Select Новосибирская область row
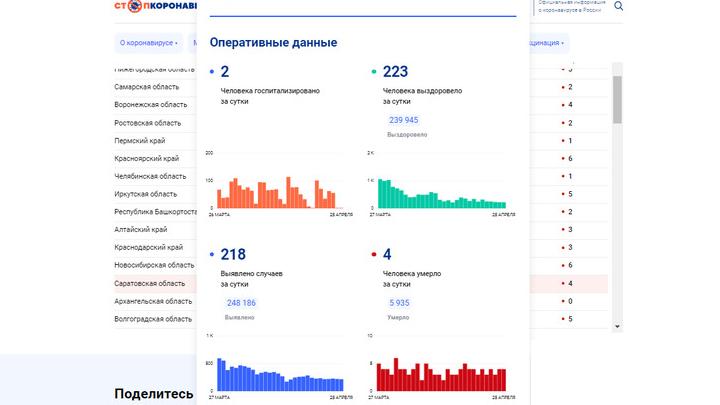Viewport: 720px width, 405px height. pos(154,265)
